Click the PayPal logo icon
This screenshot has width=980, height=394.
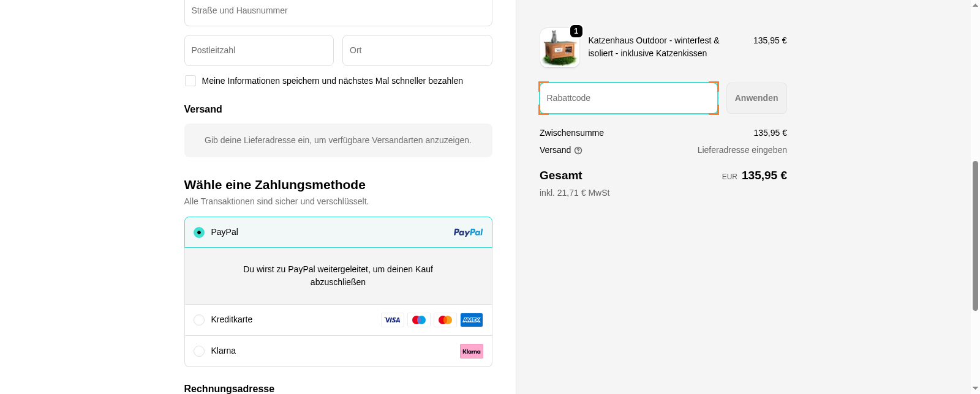[x=468, y=232]
